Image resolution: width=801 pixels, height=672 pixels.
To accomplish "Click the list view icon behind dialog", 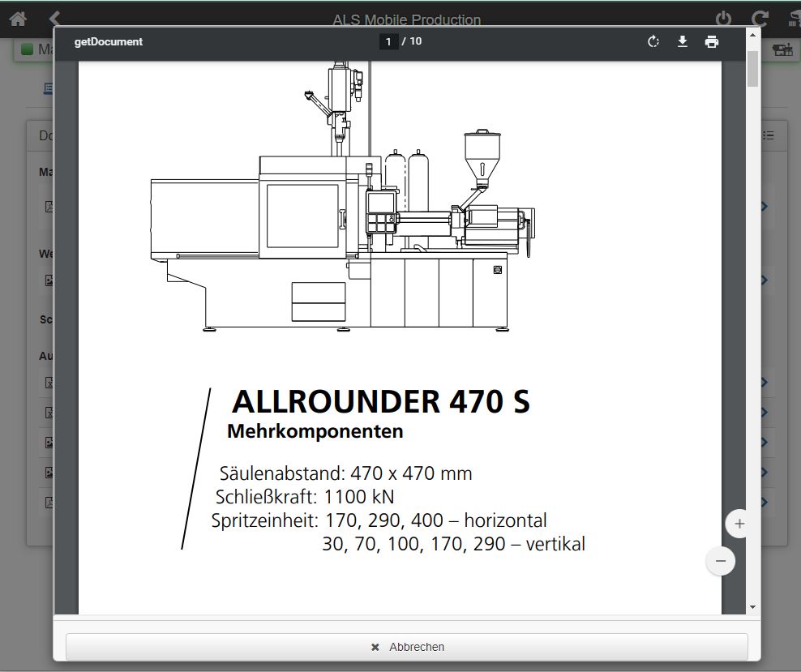I will (x=769, y=135).
